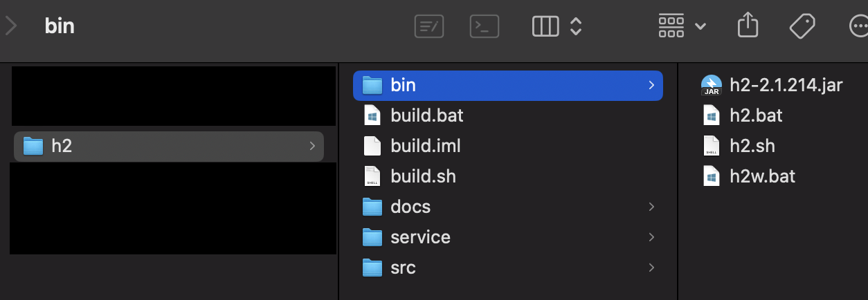
Task: Select the h2w.bat file
Action: [762, 176]
